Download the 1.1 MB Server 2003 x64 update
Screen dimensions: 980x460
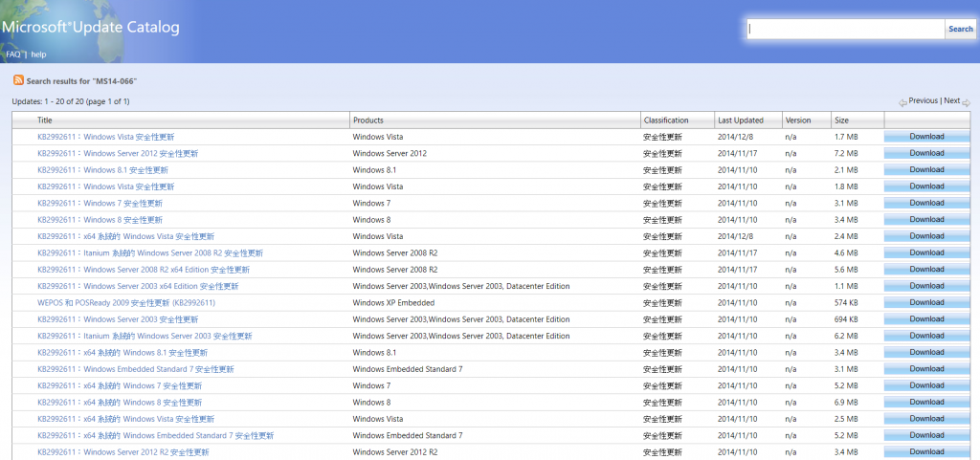coord(926,286)
